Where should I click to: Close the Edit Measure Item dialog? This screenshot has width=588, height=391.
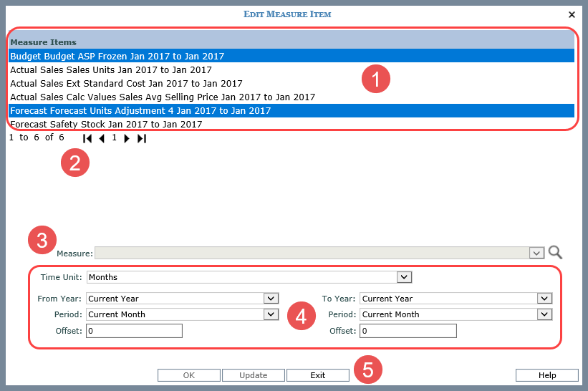tap(572, 14)
